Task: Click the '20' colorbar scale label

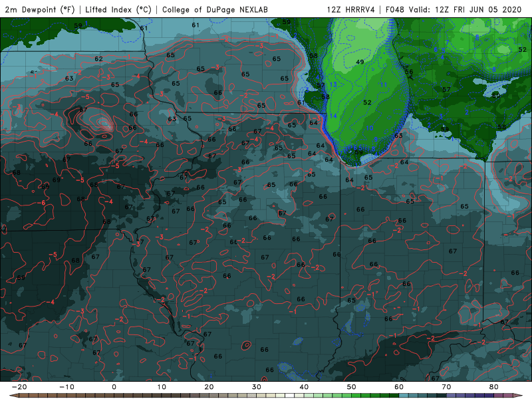Action: (209, 387)
